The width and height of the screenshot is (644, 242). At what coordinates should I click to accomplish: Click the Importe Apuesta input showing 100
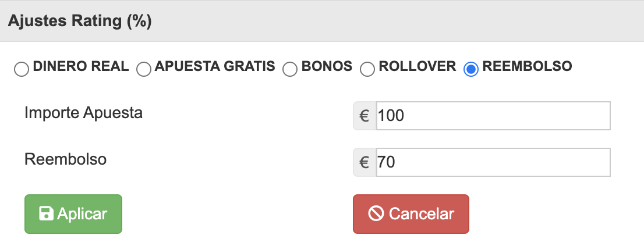point(493,116)
